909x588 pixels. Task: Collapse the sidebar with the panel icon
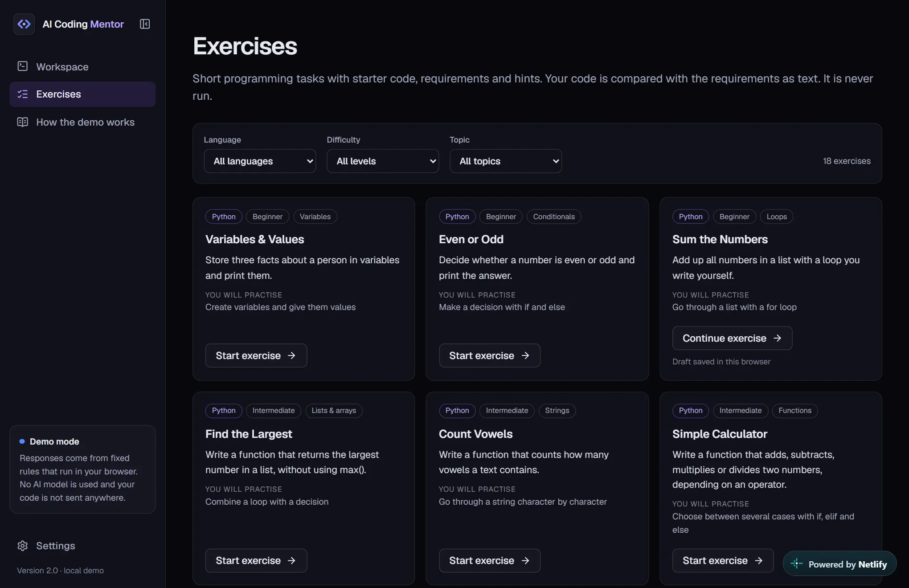coord(145,24)
